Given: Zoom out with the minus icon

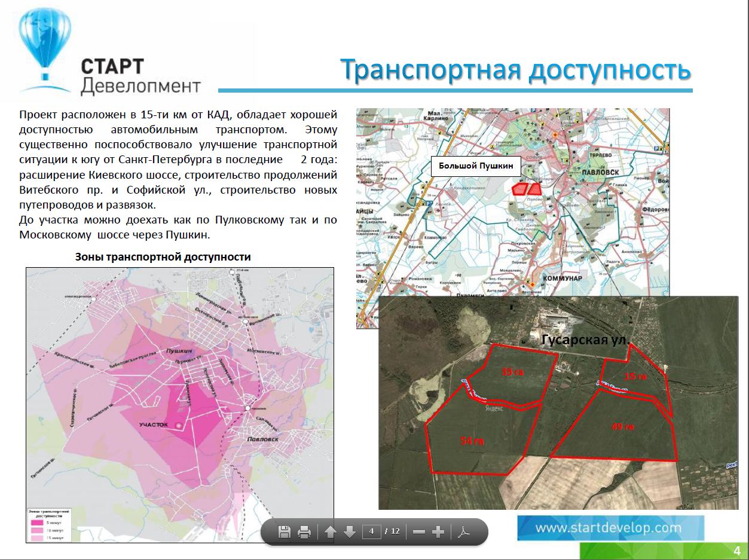Looking at the screenshot, I should 418,531.
